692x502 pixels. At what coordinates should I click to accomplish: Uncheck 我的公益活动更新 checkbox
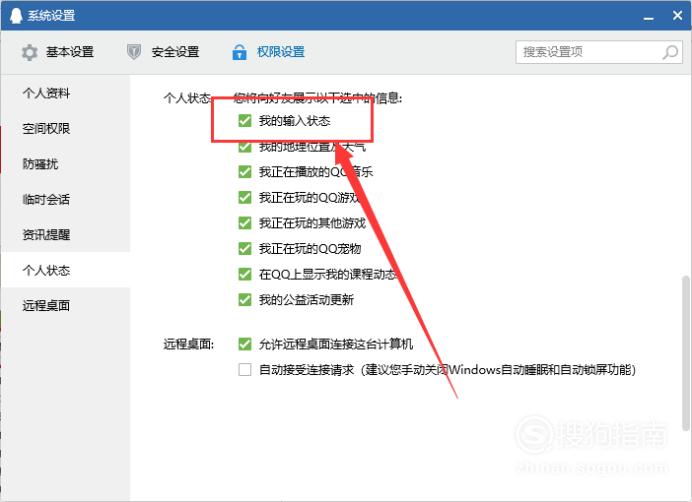pos(244,300)
